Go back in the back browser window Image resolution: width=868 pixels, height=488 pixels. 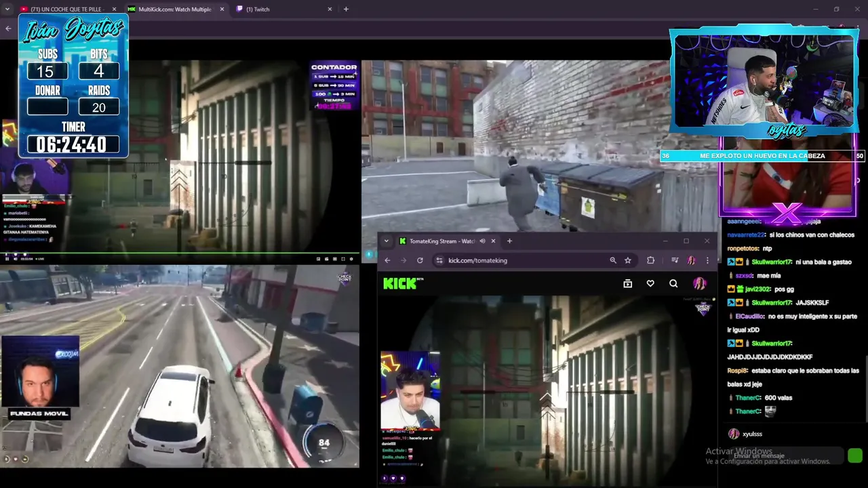pyautogui.click(x=8, y=28)
